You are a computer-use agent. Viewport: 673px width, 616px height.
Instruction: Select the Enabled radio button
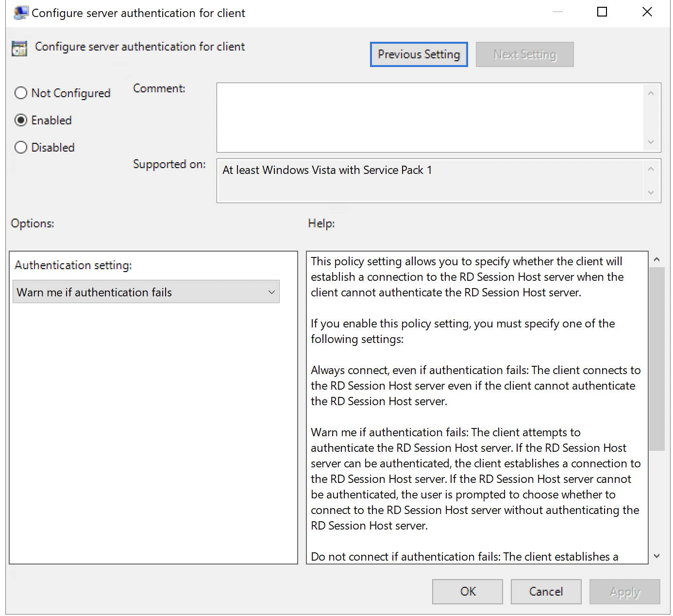pos(21,120)
